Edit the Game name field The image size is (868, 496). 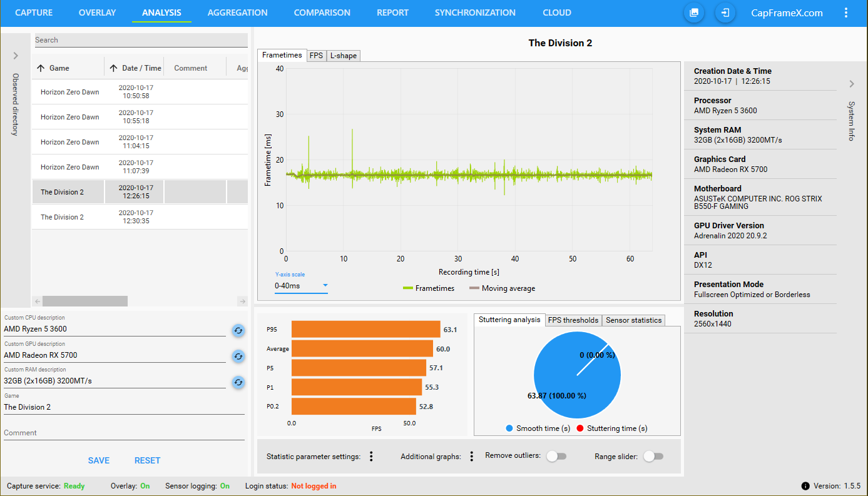click(124, 407)
